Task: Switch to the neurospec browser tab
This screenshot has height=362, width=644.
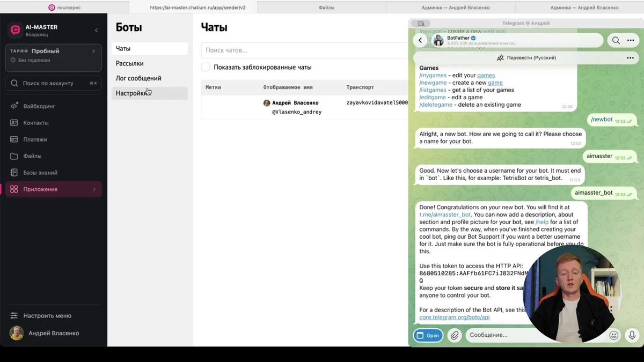Action: (64, 8)
